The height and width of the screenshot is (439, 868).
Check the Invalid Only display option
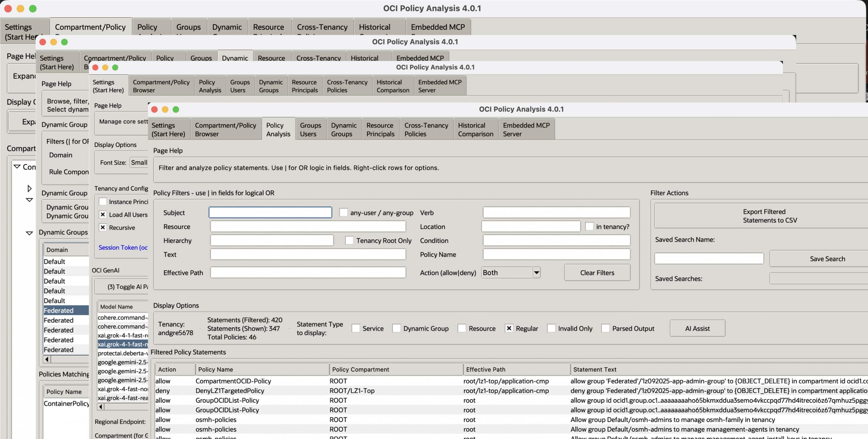[552, 328]
